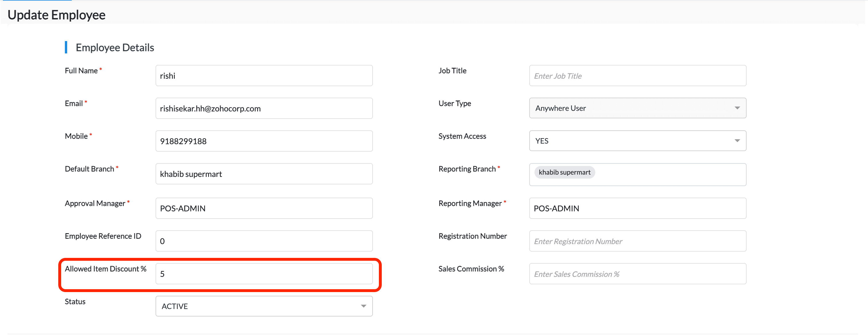868x336 pixels.
Task: Open the User Type dropdown
Action: click(630, 108)
